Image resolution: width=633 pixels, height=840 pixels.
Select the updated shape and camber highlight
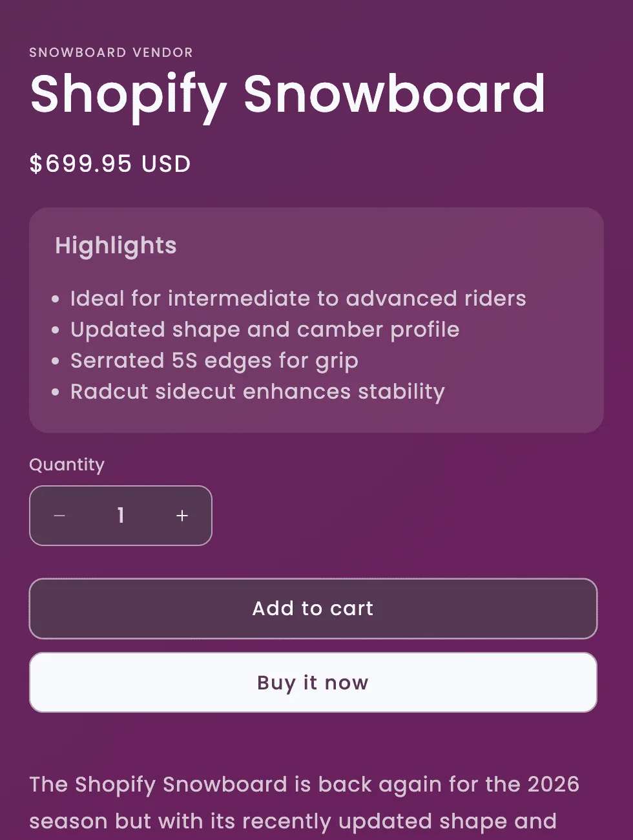click(x=265, y=330)
